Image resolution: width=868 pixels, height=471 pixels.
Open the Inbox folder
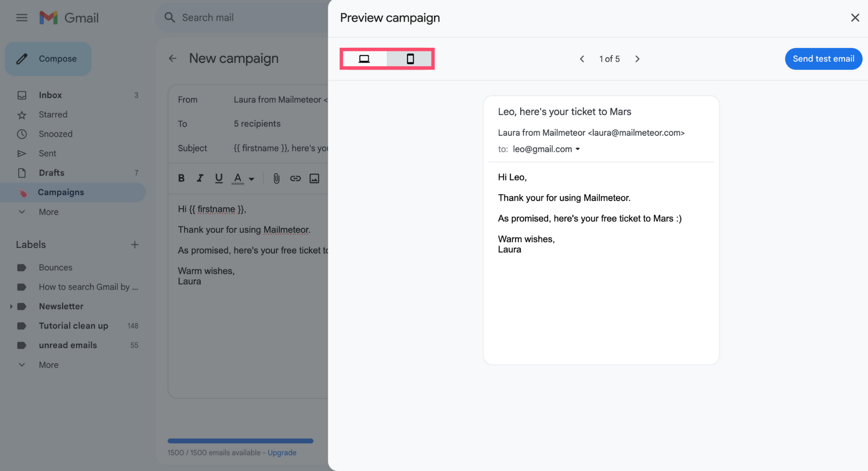[73, 95]
